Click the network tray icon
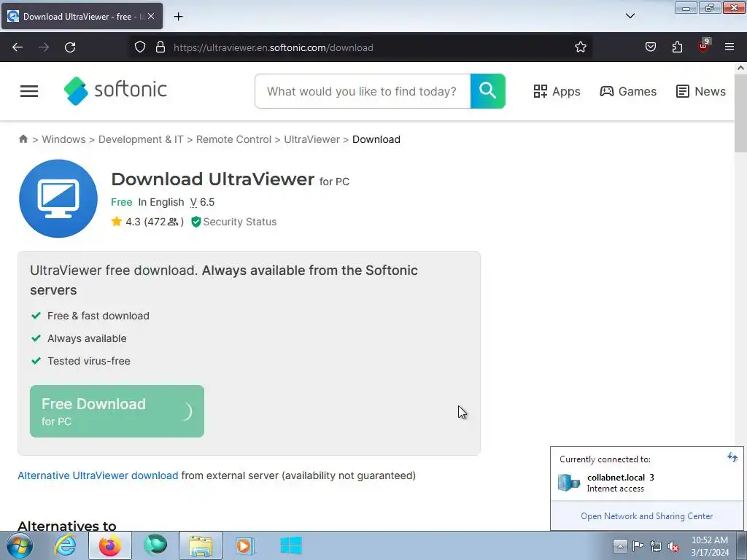This screenshot has width=747, height=560. click(x=656, y=546)
